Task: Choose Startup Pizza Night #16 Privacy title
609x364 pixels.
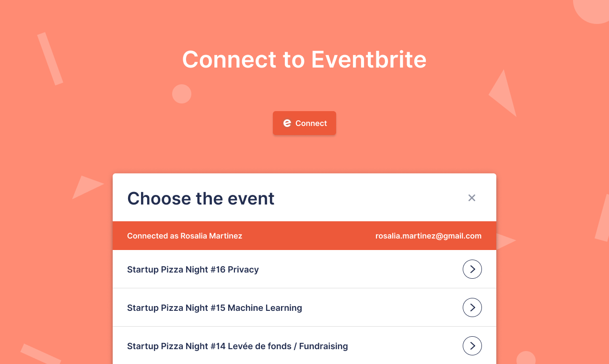Action: tap(193, 270)
